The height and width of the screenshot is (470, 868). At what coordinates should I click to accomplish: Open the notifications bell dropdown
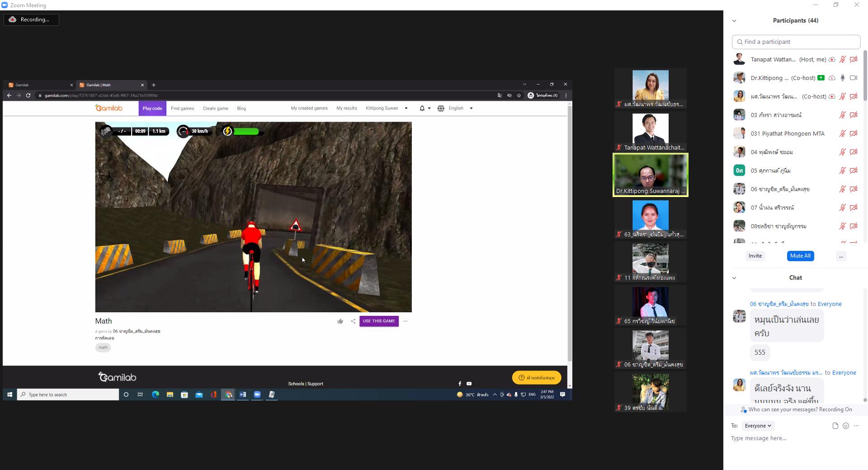tap(425, 108)
